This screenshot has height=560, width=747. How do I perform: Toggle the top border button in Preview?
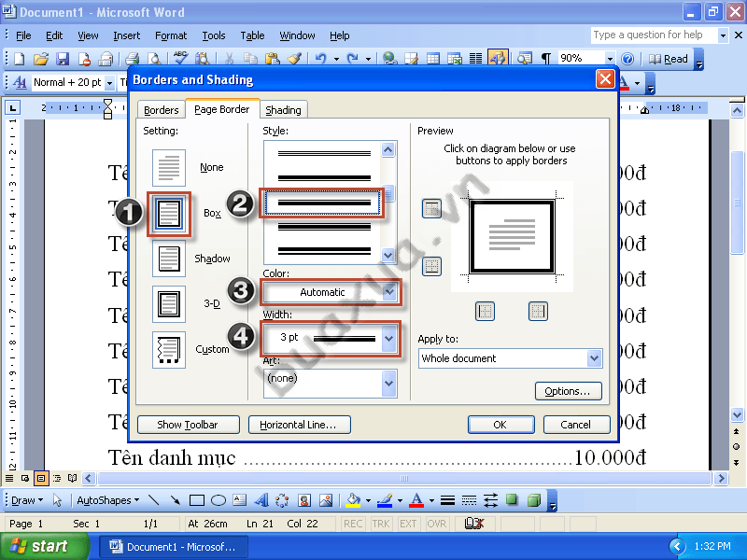point(431,208)
